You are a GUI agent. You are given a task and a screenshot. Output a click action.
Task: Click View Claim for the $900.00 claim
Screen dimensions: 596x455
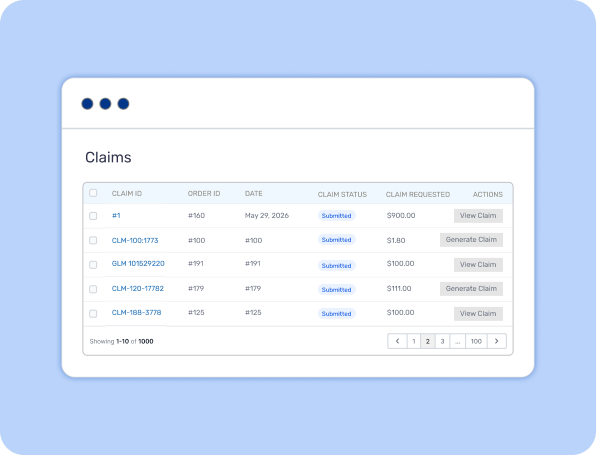478,216
